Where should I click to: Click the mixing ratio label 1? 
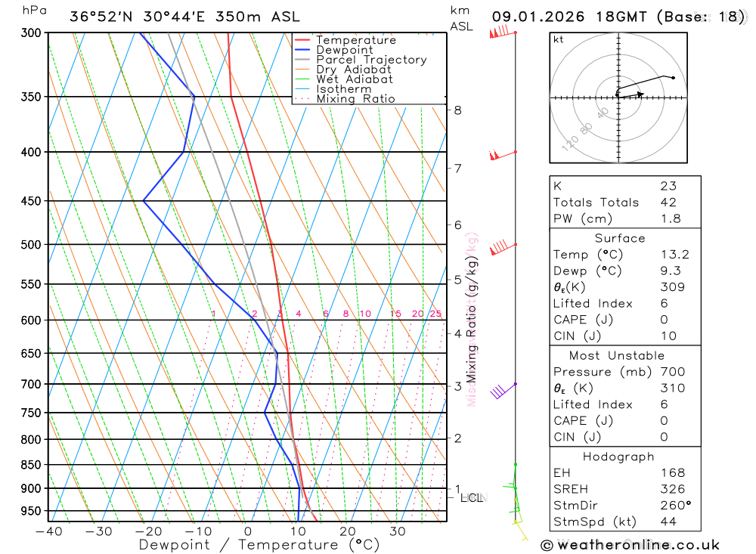[x=214, y=314]
